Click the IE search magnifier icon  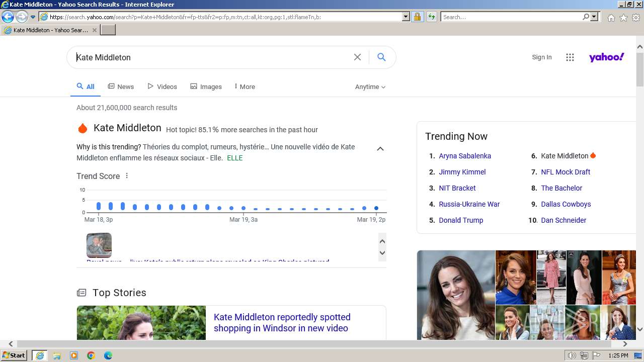[x=586, y=17]
